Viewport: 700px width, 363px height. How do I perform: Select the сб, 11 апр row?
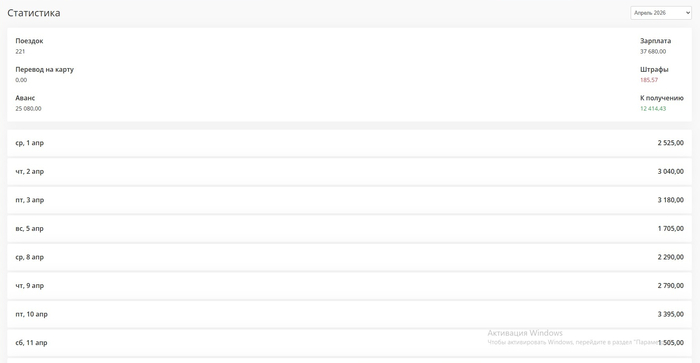point(350,343)
